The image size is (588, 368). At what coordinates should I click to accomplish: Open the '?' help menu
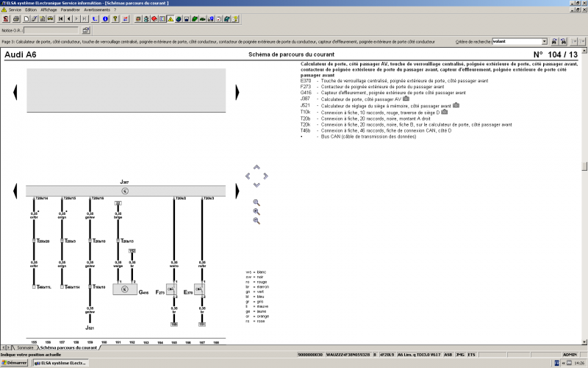(115, 10)
